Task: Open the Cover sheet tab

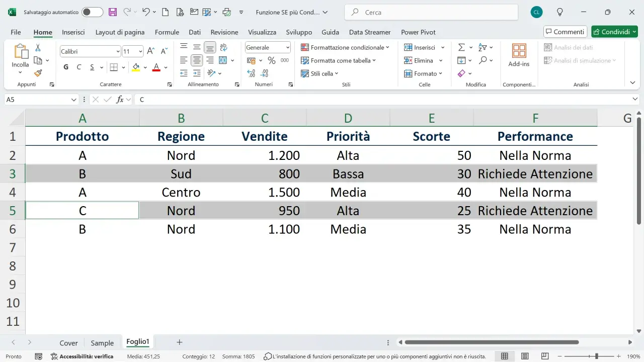Action: click(x=68, y=343)
